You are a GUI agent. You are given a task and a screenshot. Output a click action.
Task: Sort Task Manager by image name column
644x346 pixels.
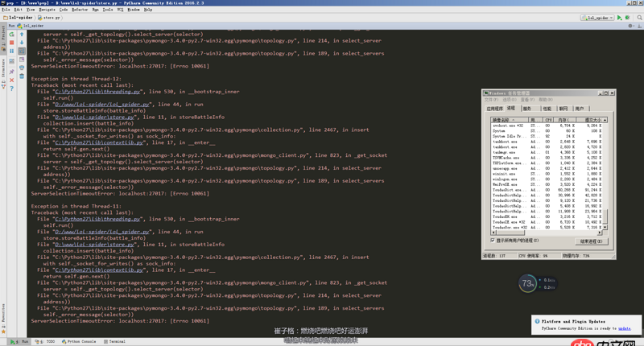point(509,120)
